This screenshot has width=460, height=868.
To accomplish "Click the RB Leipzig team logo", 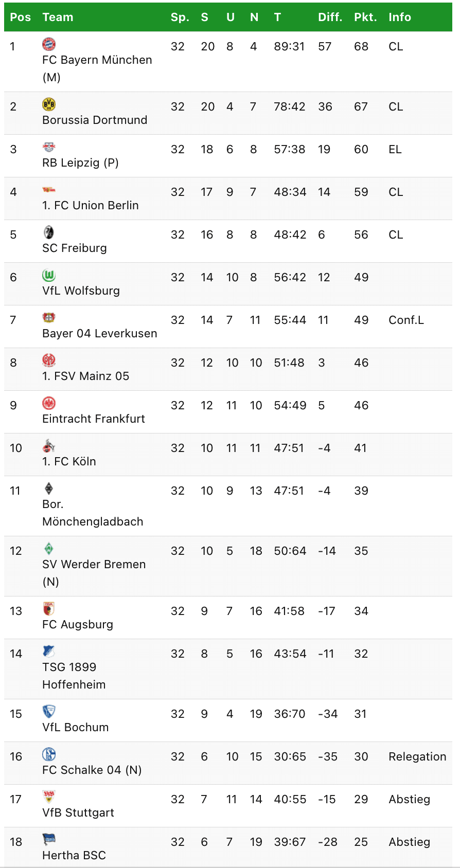I will 49,147.
